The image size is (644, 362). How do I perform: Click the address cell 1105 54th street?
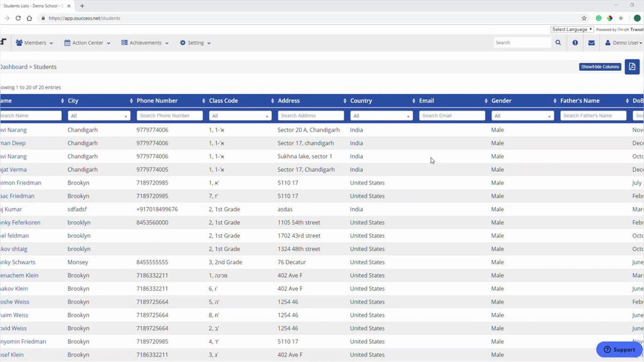pos(299,222)
